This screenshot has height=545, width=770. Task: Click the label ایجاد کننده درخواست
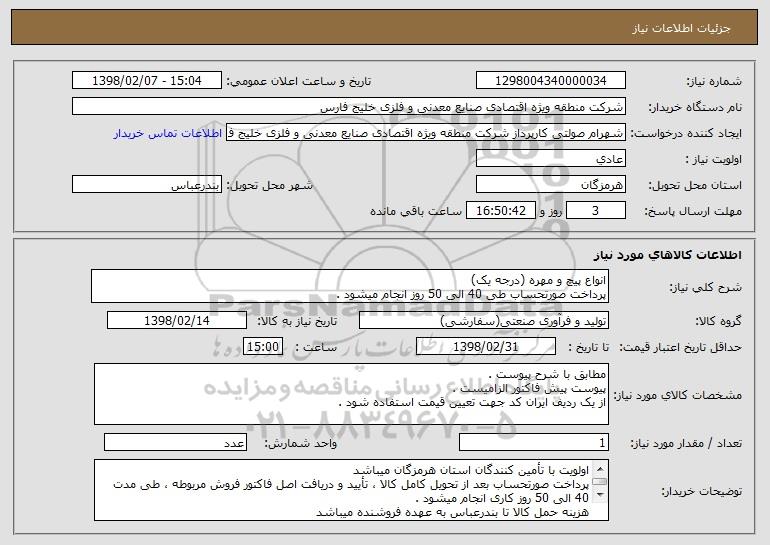(686, 134)
